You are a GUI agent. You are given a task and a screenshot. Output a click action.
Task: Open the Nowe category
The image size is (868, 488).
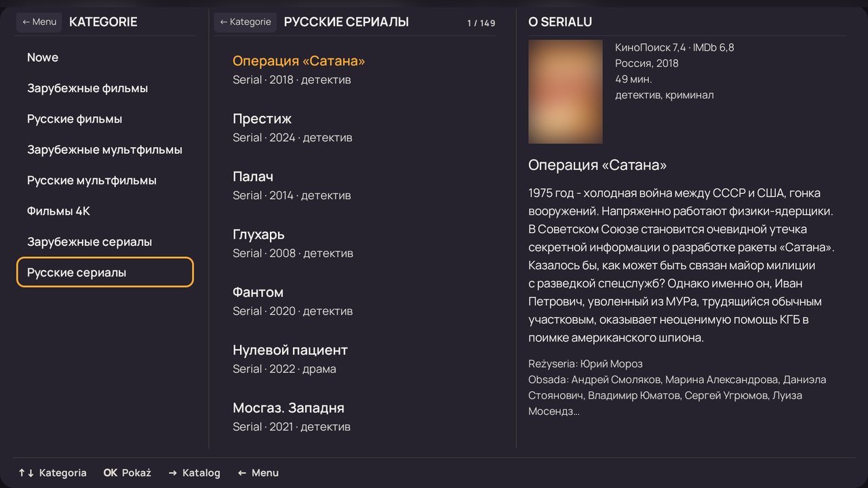(105, 58)
